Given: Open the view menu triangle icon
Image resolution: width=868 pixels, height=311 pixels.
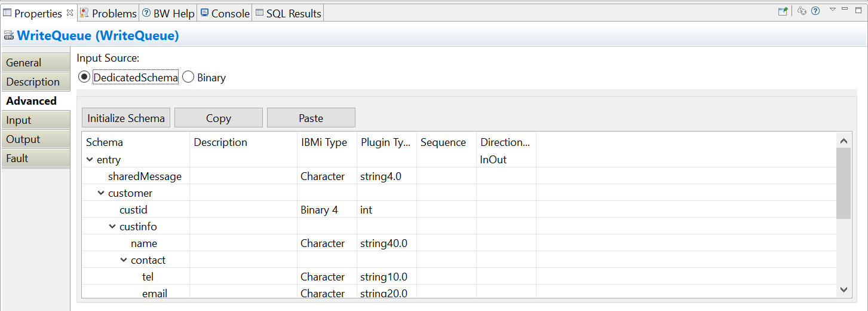Looking at the screenshot, I should pos(832,10).
